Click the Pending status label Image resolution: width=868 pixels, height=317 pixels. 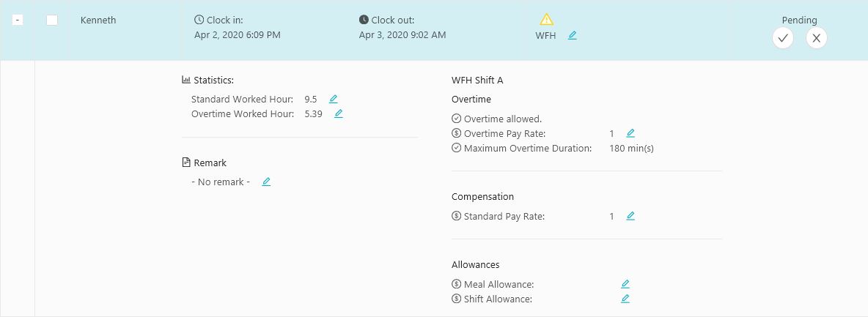coord(799,20)
